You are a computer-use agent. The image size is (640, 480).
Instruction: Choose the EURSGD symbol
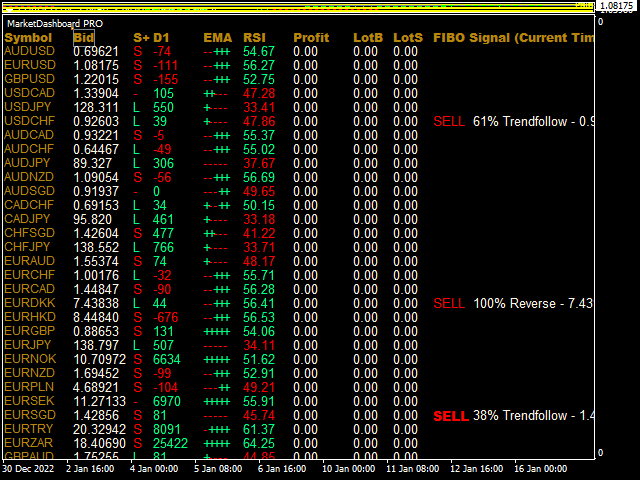pos(30,415)
